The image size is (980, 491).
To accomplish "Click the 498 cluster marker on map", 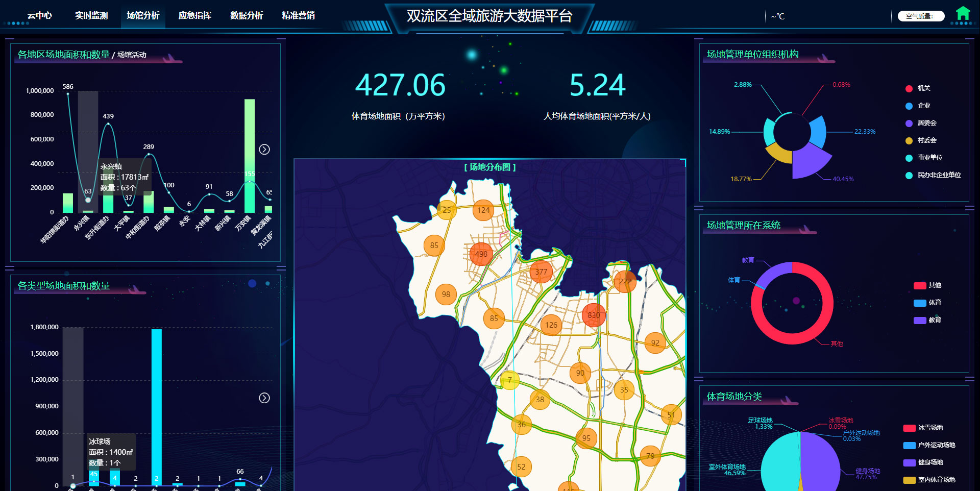I will coord(481,254).
